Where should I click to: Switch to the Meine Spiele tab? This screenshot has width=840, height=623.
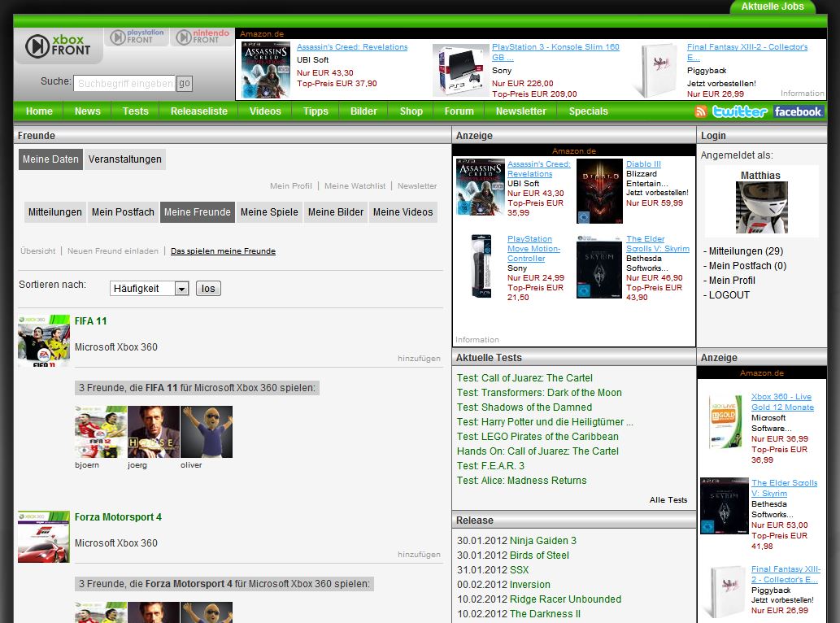(269, 212)
